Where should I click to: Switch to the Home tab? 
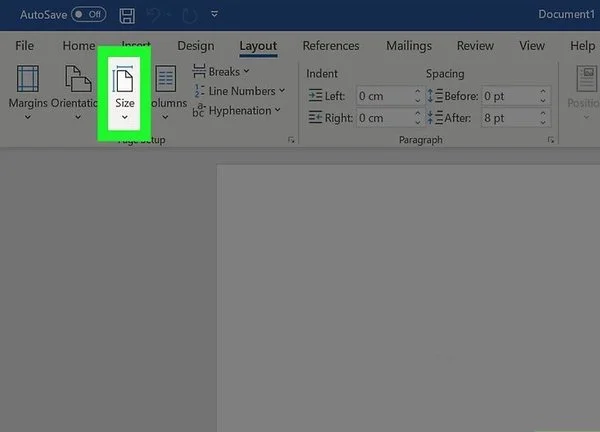[79, 46]
